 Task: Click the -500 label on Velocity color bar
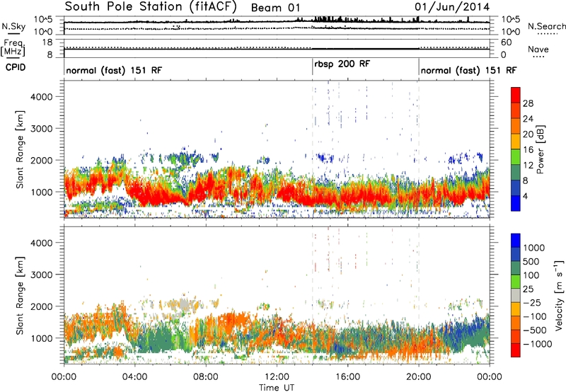click(534, 330)
